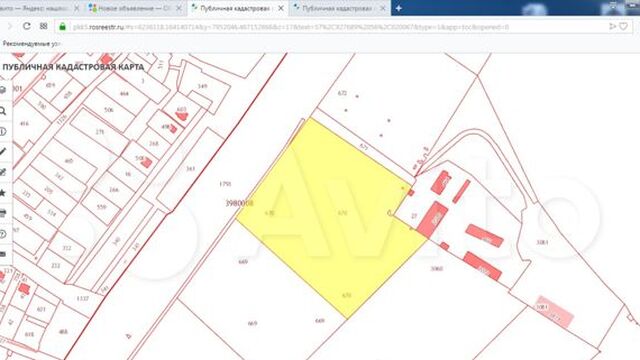Click parcel 559 on the map
The height and width of the screenshot is (360, 640).
[102, 207]
